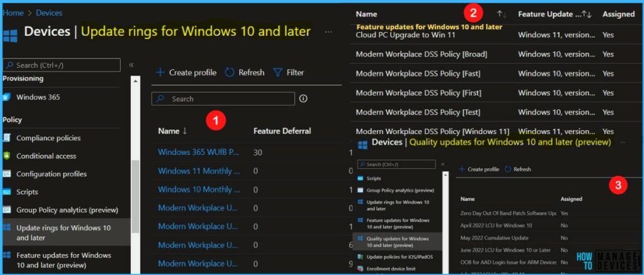Open the Windows 11 Monthly profile link
This screenshot has height=275, width=644.
click(199, 171)
